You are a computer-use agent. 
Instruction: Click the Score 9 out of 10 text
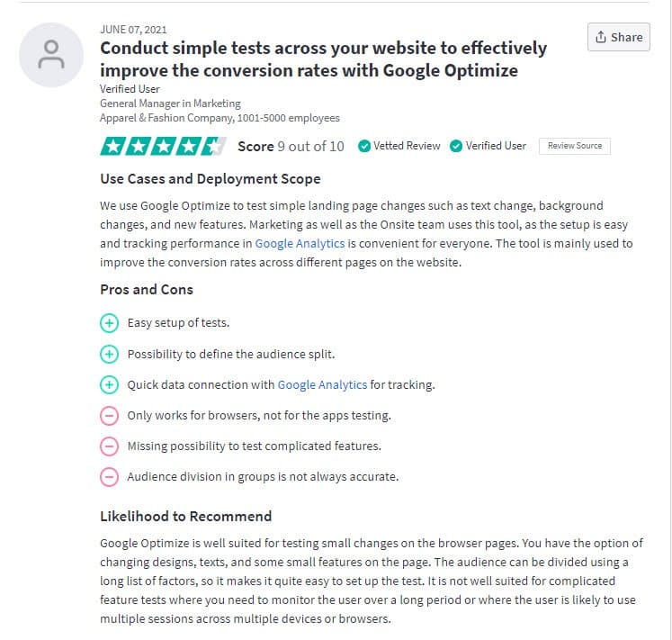tap(291, 147)
